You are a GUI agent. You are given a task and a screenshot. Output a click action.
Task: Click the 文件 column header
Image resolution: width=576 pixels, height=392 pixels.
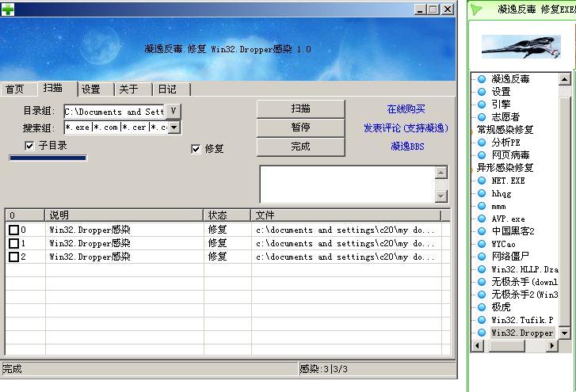(x=346, y=215)
